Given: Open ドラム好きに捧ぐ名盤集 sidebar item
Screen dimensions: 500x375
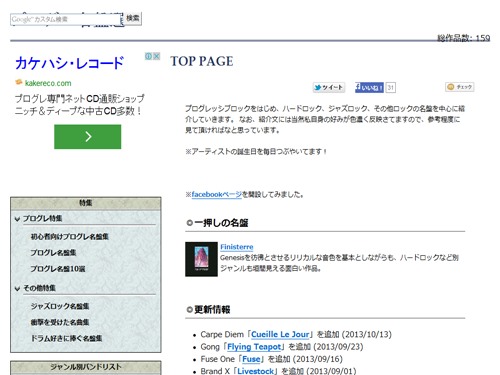Looking at the screenshot, I should click(x=67, y=338).
